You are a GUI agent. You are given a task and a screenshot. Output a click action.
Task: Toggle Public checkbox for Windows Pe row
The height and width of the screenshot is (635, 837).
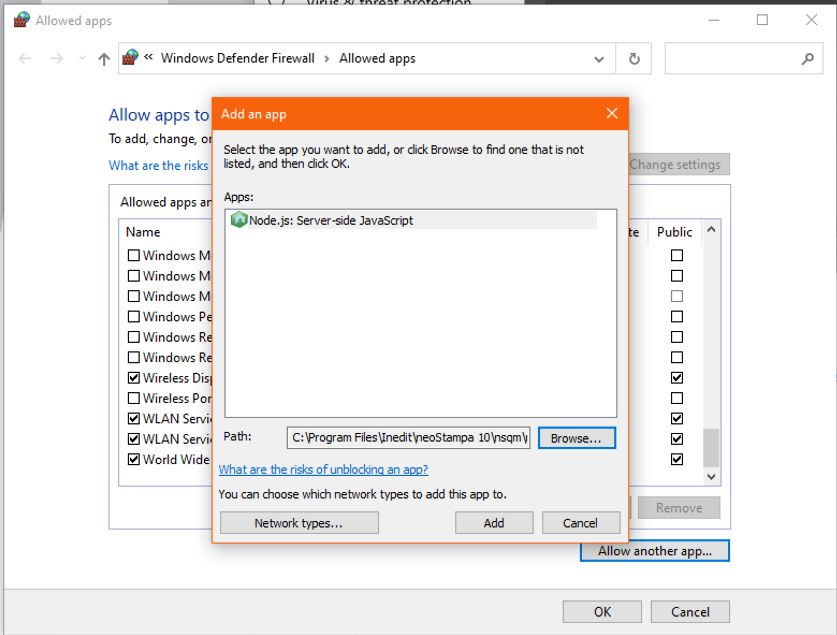(677, 316)
